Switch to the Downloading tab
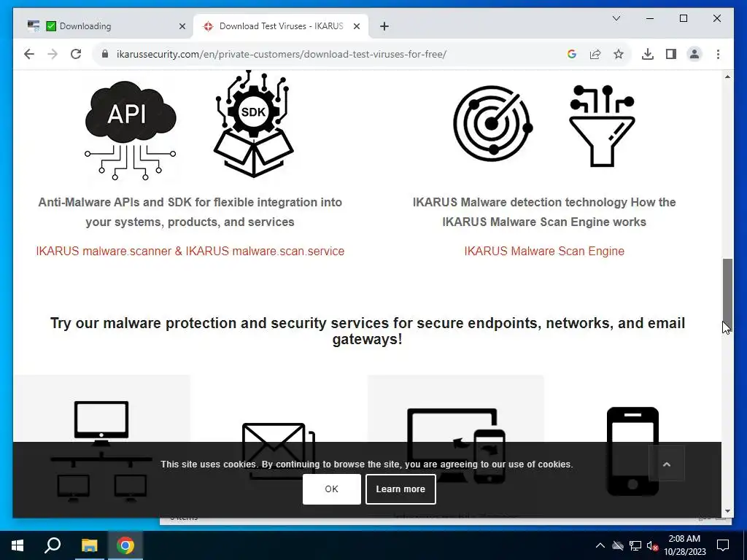 tap(106, 26)
